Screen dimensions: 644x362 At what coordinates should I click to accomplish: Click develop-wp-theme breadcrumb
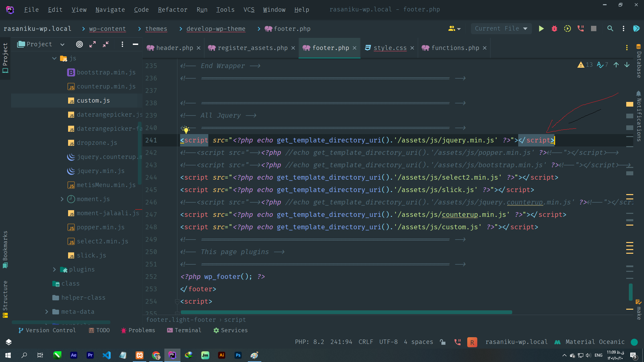[x=216, y=29]
